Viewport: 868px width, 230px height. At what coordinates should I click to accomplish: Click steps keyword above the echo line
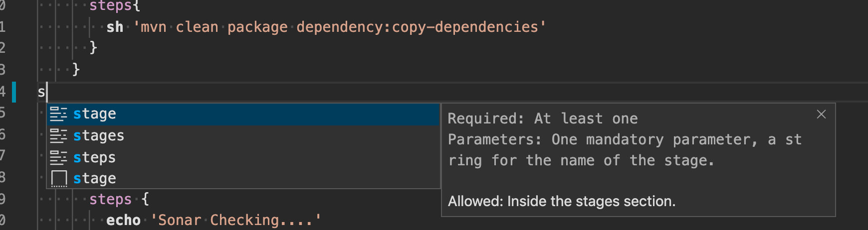(110, 200)
